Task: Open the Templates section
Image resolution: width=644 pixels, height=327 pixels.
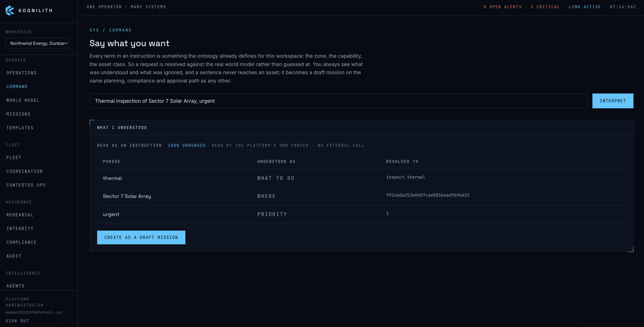Action: coord(20,127)
